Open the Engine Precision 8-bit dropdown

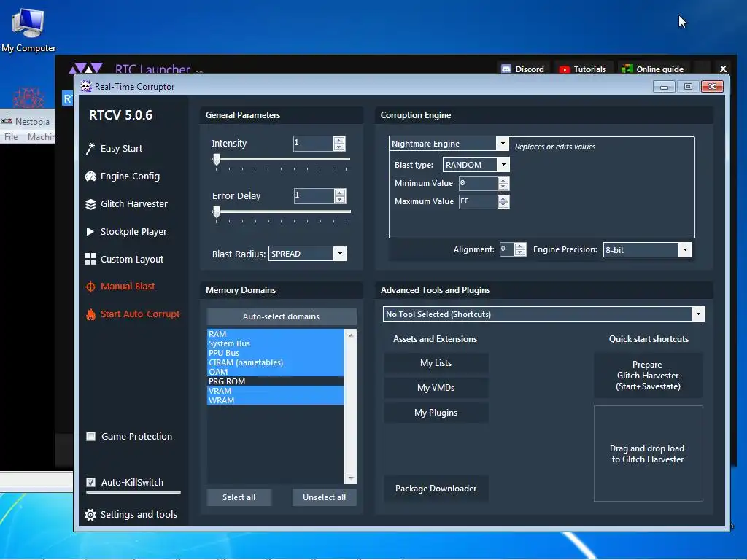pos(684,249)
